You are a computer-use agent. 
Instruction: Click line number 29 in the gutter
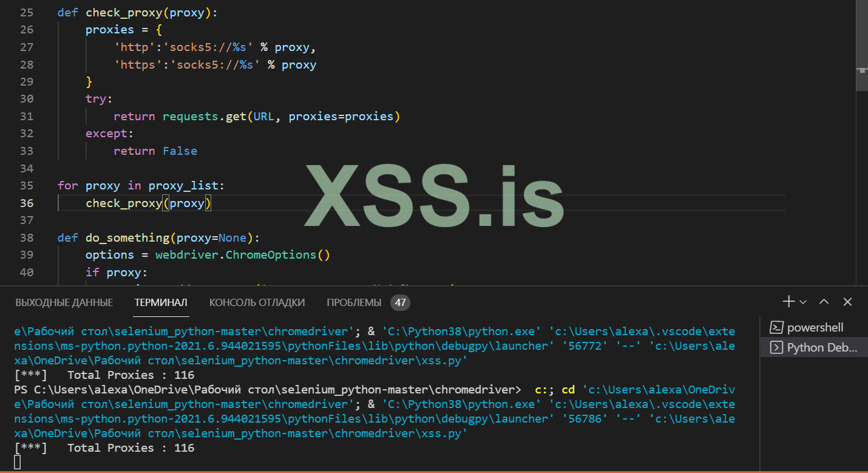[26, 81]
